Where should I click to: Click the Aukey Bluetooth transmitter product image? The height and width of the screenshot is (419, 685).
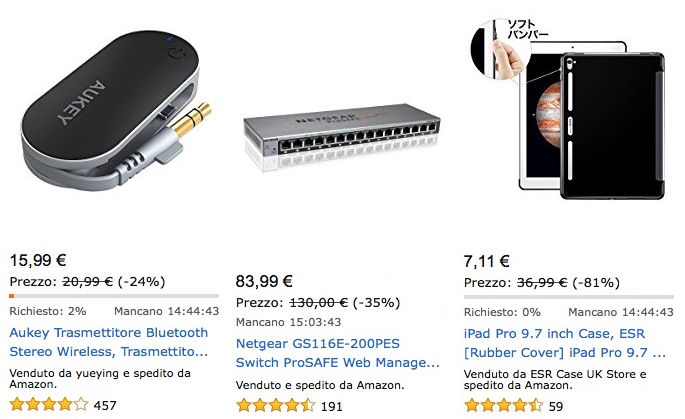tap(116, 111)
